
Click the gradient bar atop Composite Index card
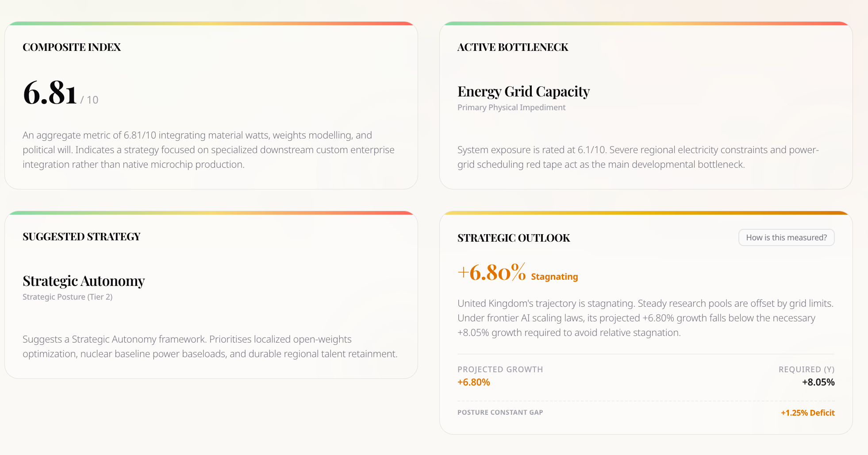[x=211, y=23]
